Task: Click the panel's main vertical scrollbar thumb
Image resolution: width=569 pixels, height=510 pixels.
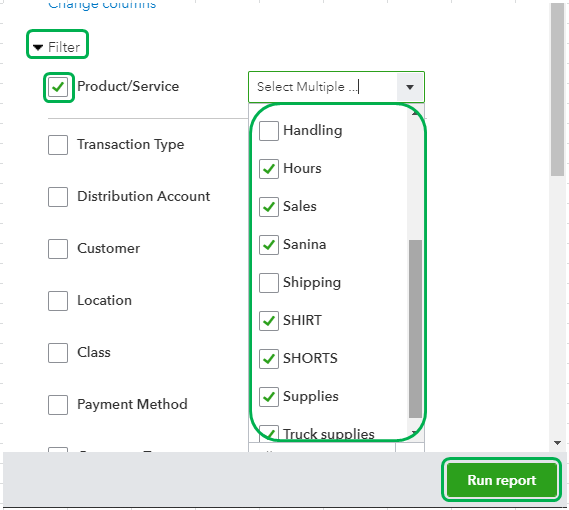Action: (557, 89)
